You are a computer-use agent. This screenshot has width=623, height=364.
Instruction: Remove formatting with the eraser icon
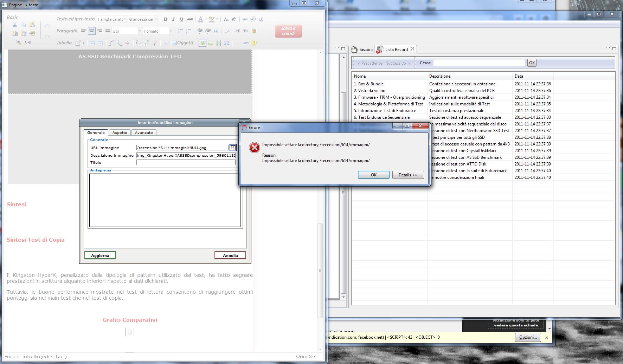(227, 31)
